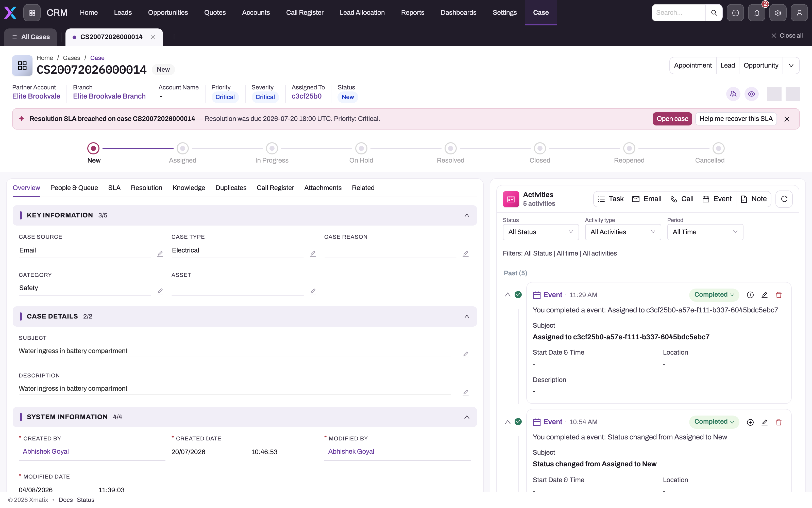The height and width of the screenshot is (508, 812).
Task: Open the Period dropdown
Action: [x=705, y=232]
